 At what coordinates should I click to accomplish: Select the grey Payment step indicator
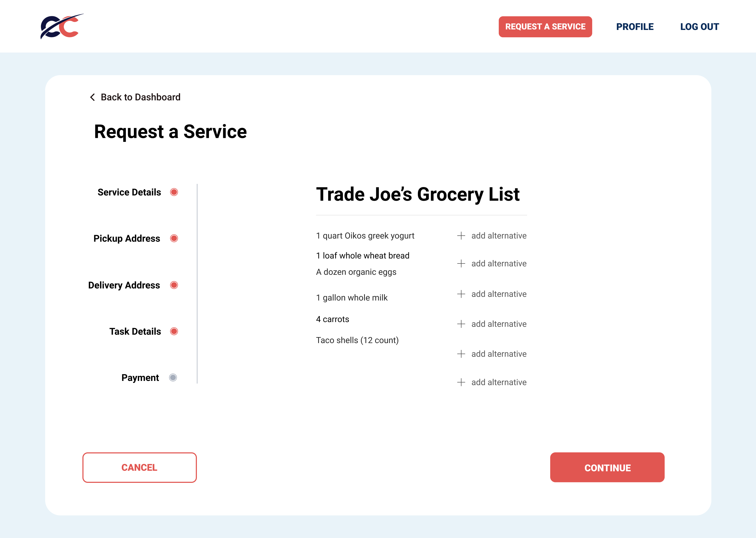[x=173, y=378]
